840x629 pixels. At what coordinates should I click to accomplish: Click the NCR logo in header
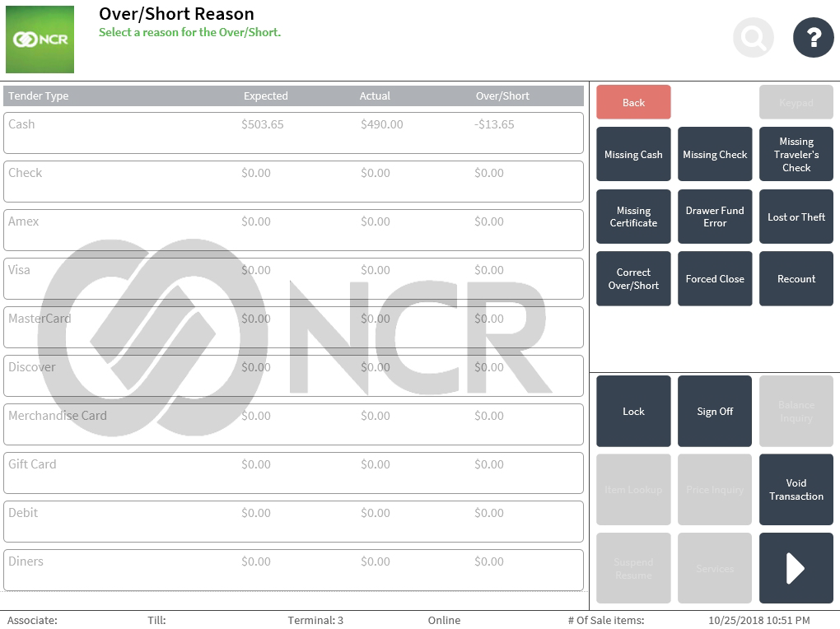point(40,40)
